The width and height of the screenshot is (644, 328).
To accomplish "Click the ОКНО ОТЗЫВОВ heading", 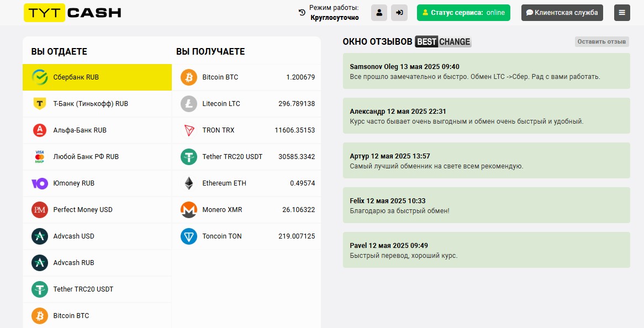I will (x=377, y=41).
